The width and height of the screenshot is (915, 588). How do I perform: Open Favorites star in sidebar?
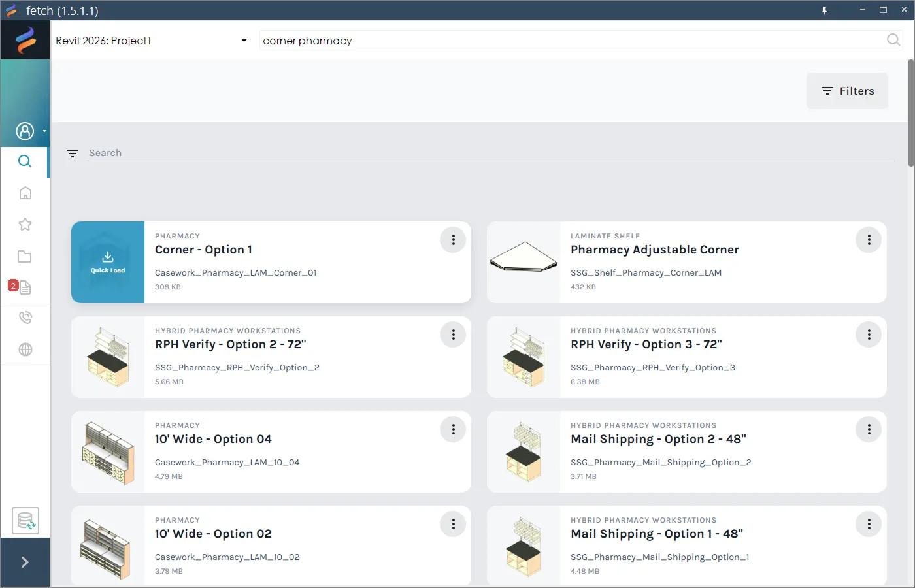coord(25,225)
